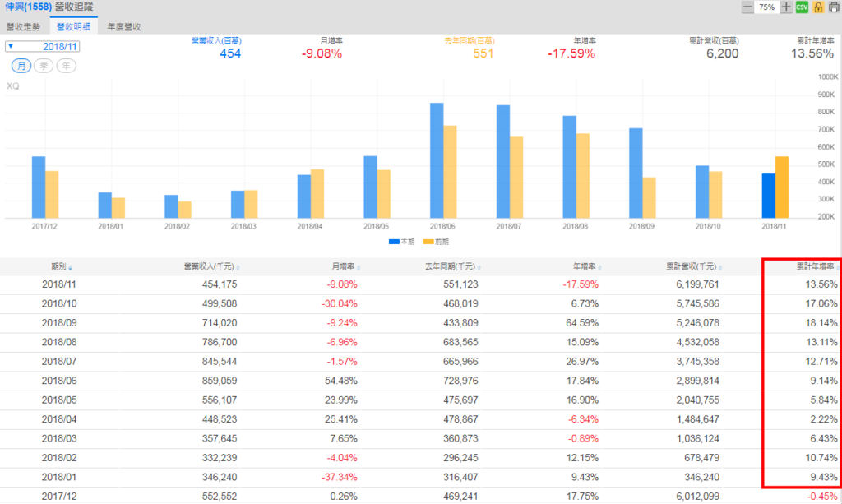Sort table by 月增率 column arrow

pos(359,267)
